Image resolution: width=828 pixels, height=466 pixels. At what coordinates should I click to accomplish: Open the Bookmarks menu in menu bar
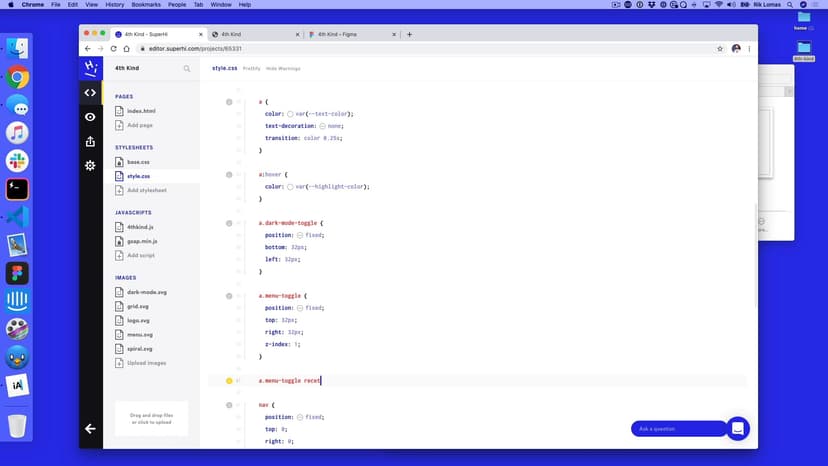pos(146,5)
